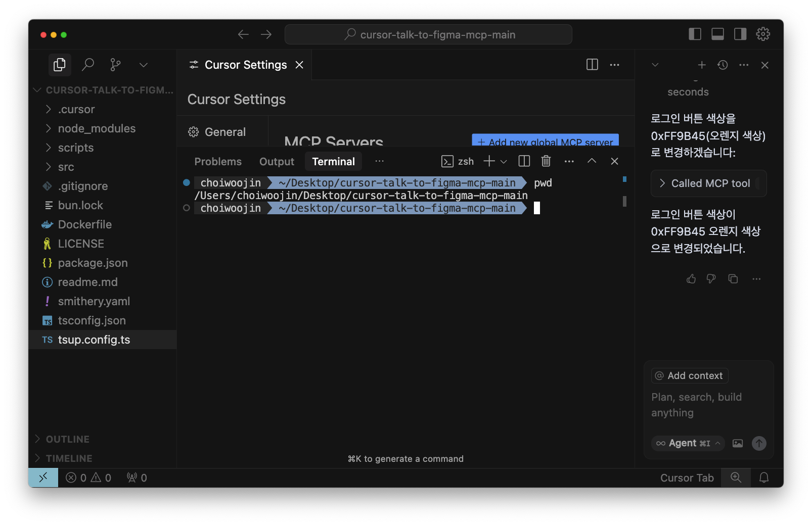Click Add new global MCP server

click(545, 140)
